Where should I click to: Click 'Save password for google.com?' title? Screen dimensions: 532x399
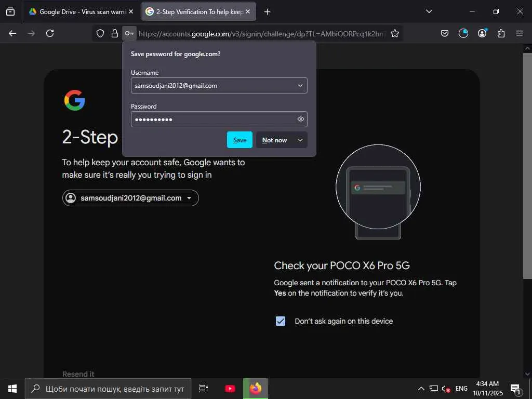[176, 54]
